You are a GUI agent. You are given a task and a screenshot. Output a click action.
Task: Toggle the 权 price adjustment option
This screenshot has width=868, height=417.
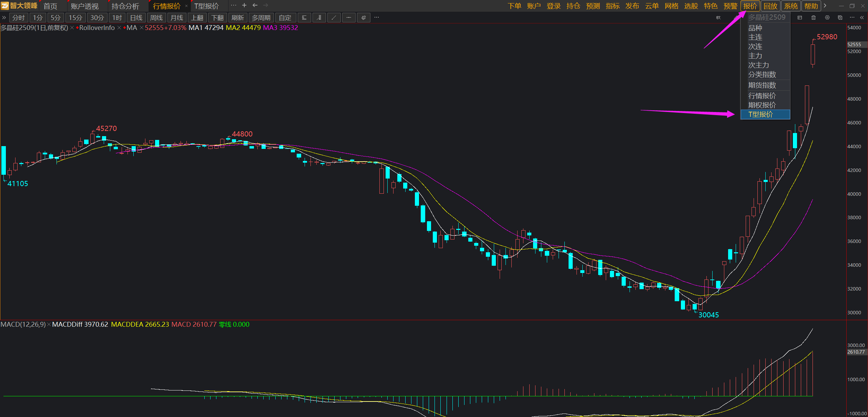[718, 18]
